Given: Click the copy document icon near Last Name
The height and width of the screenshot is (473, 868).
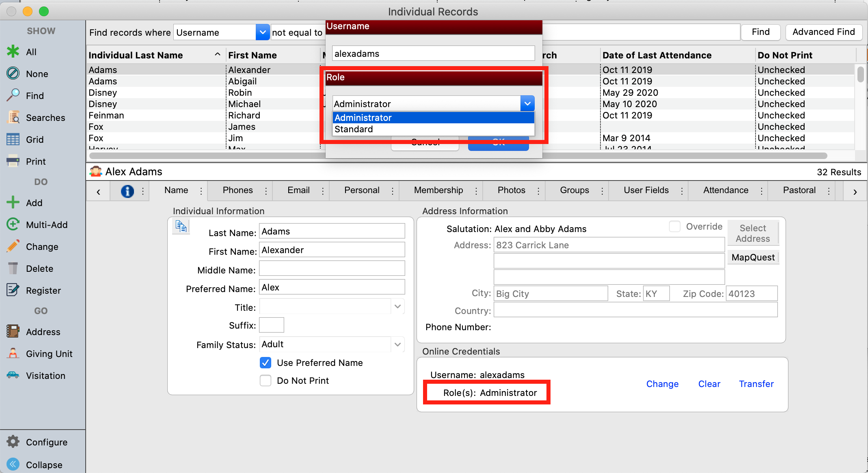Looking at the screenshot, I should click(181, 226).
